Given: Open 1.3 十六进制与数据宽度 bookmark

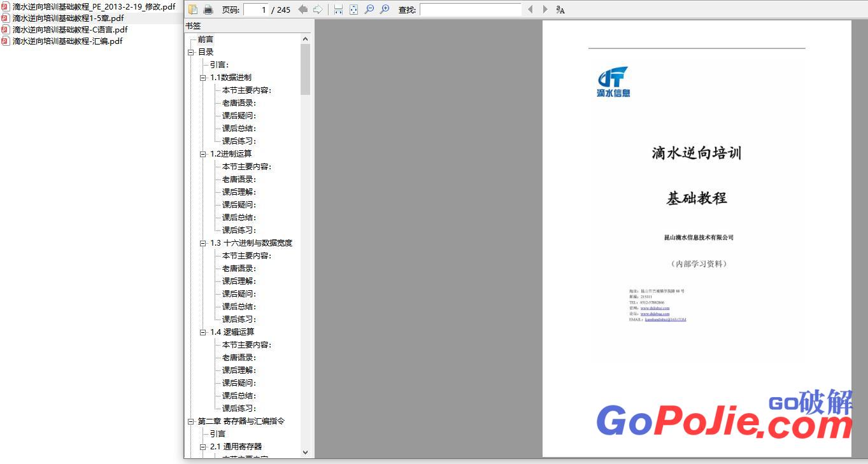Looking at the screenshot, I should tap(251, 243).
